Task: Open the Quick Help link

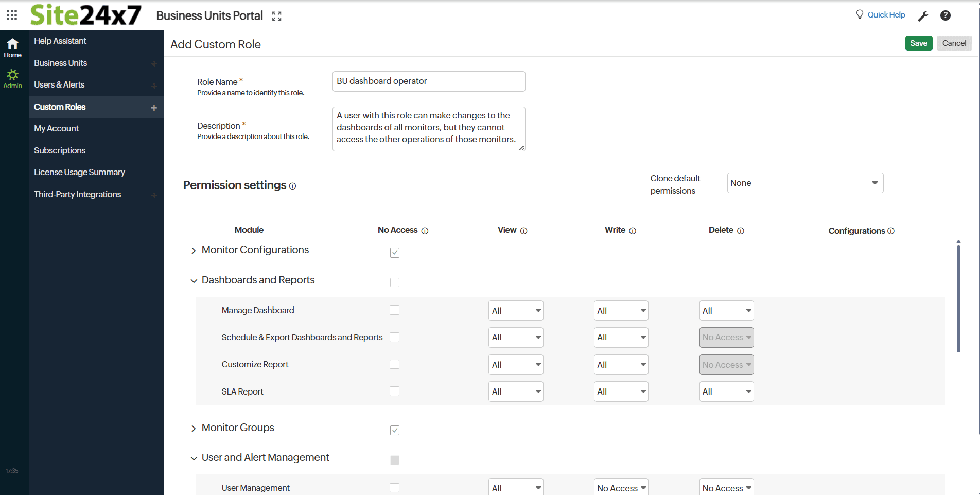Action: click(x=885, y=15)
